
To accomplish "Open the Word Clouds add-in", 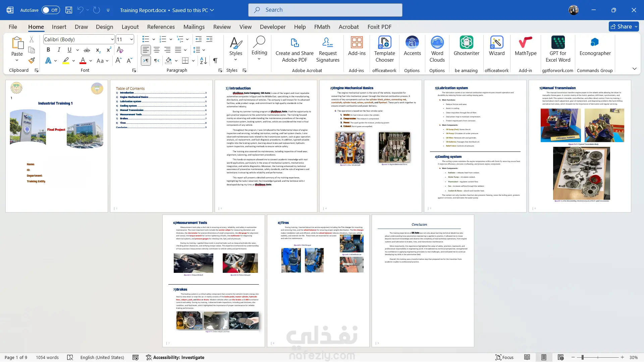I will pos(437,49).
